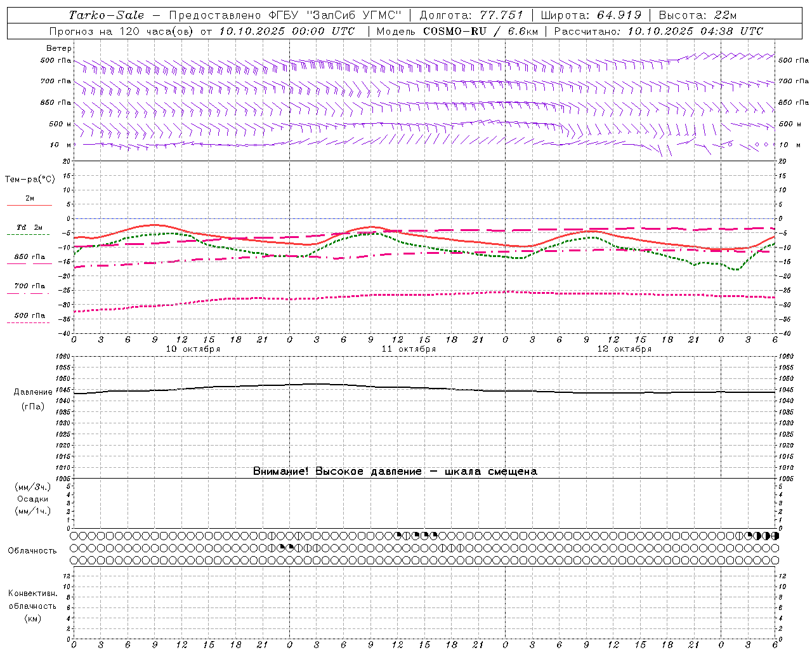Click the Облачность panel label

(x=32, y=550)
